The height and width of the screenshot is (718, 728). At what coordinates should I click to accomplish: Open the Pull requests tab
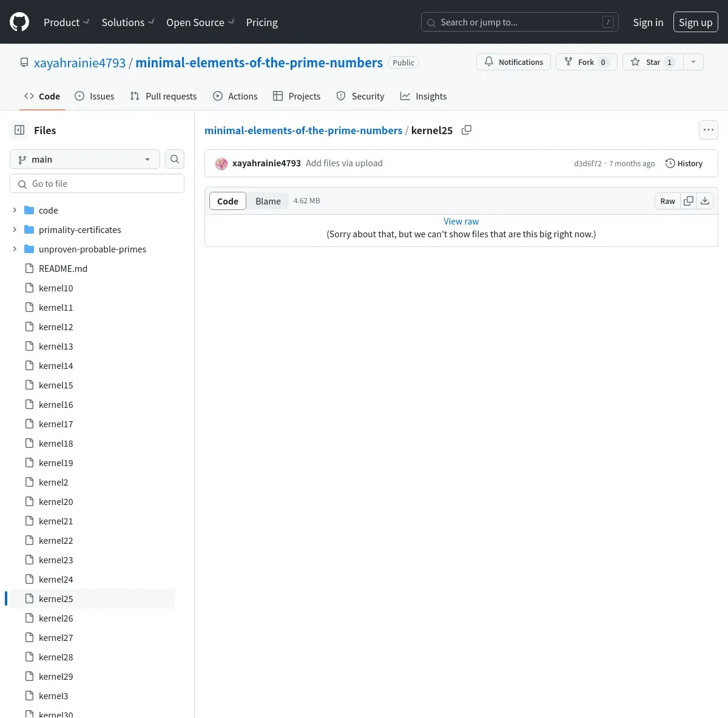point(163,96)
